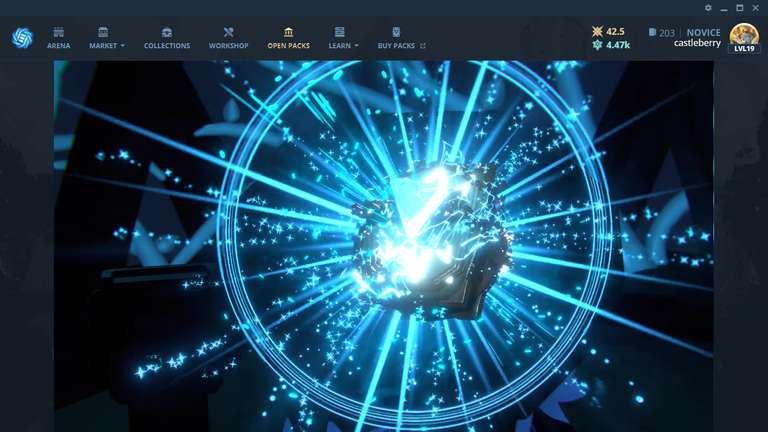Viewport: 768px width, 432px height.
Task: Minimize the application window
Action: tap(724, 8)
